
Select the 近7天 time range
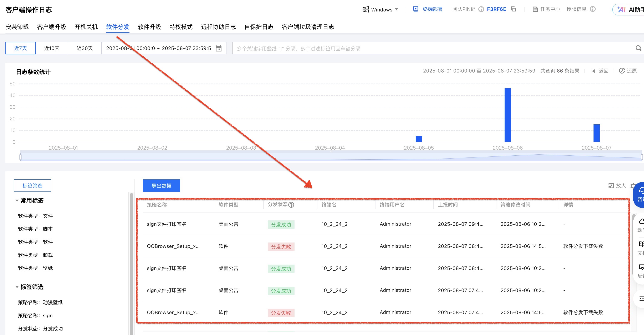(x=20, y=48)
